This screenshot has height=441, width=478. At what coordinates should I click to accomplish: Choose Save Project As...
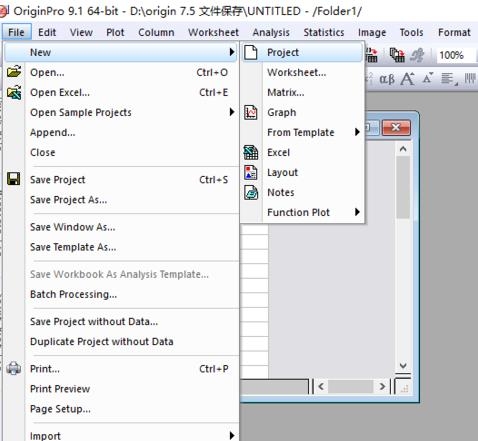click(x=68, y=200)
